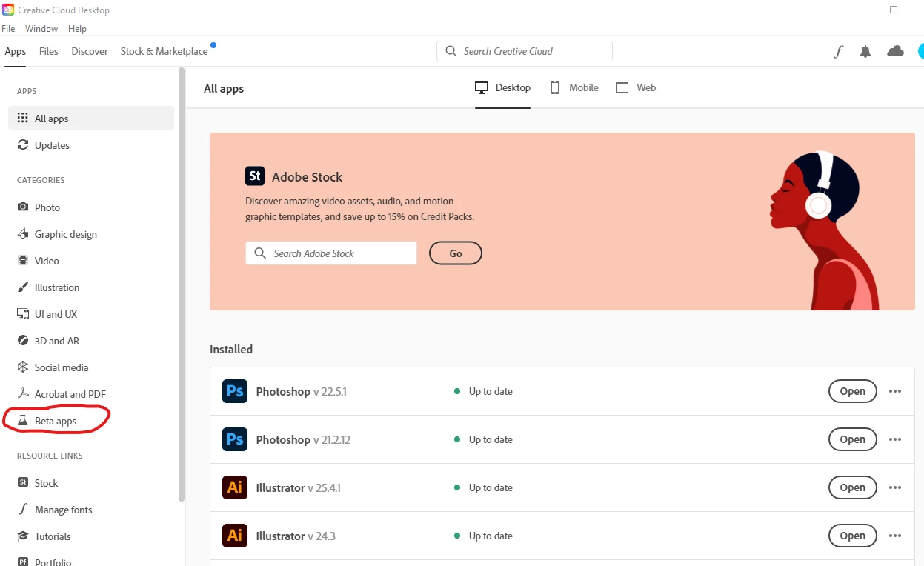Image resolution: width=924 pixels, height=566 pixels.
Task: Click Illustrator v 25.4.1 app icon
Action: pos(235,487)
